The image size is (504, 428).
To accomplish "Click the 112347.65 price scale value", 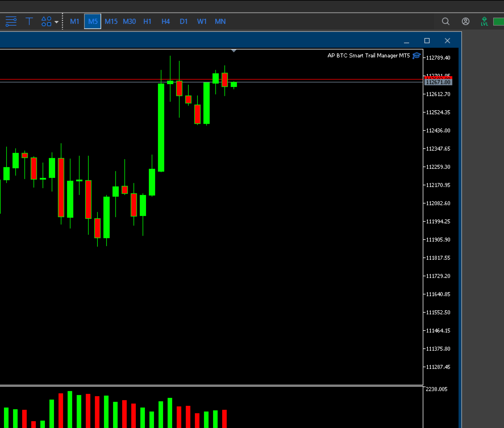I will [438, 149].
